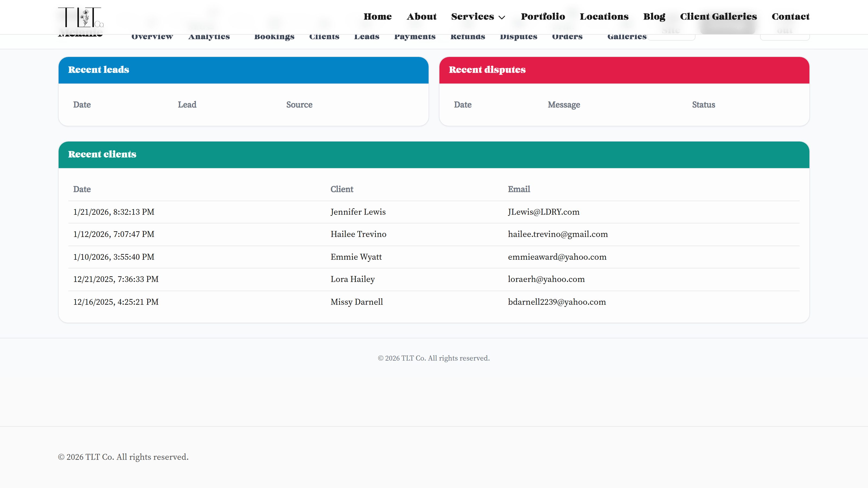Open the Locations menu item
This screenshot has height=488, width=868.
tap(604, 17)
